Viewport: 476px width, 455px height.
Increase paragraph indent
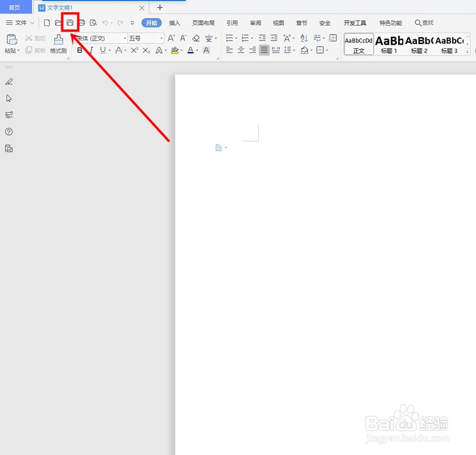tap(274, 38)
